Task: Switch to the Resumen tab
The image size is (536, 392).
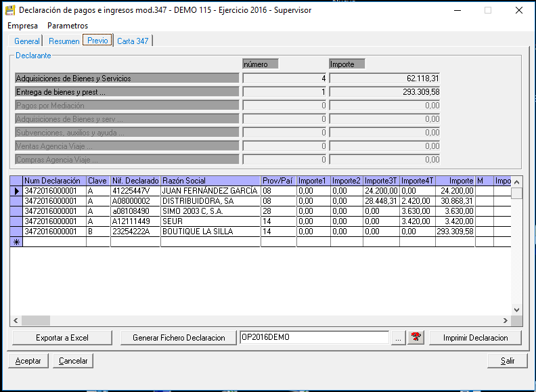Action: pyautogui.click(x=64, y=41)
